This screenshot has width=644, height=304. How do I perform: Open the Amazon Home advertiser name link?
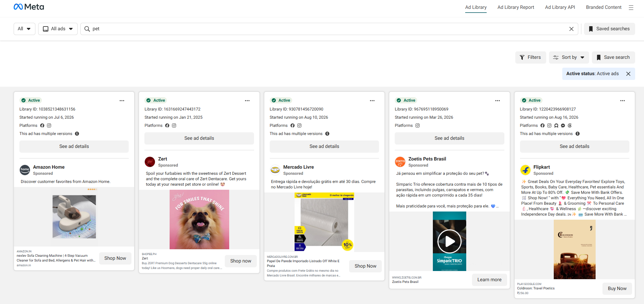click(49, 167)
